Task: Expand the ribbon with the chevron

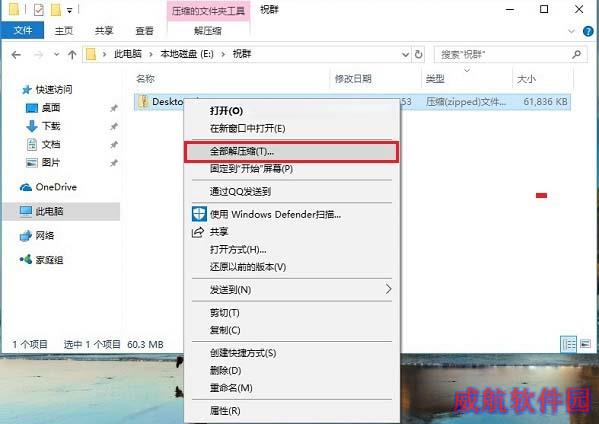Action: coord(571,31)
